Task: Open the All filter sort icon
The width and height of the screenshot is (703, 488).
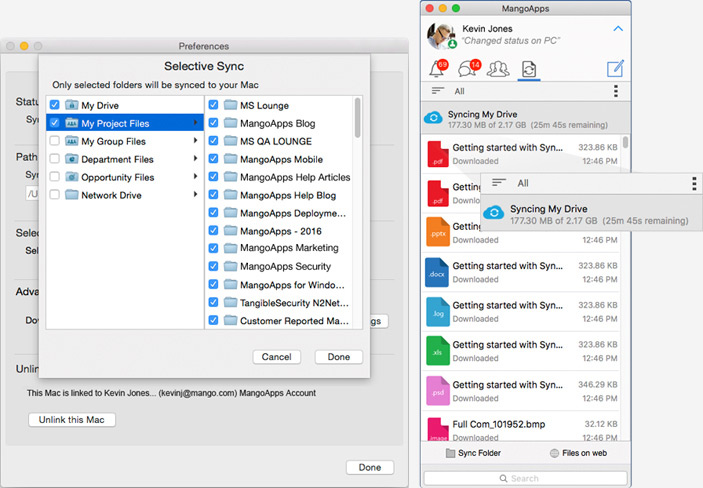Action: point(438,91)
